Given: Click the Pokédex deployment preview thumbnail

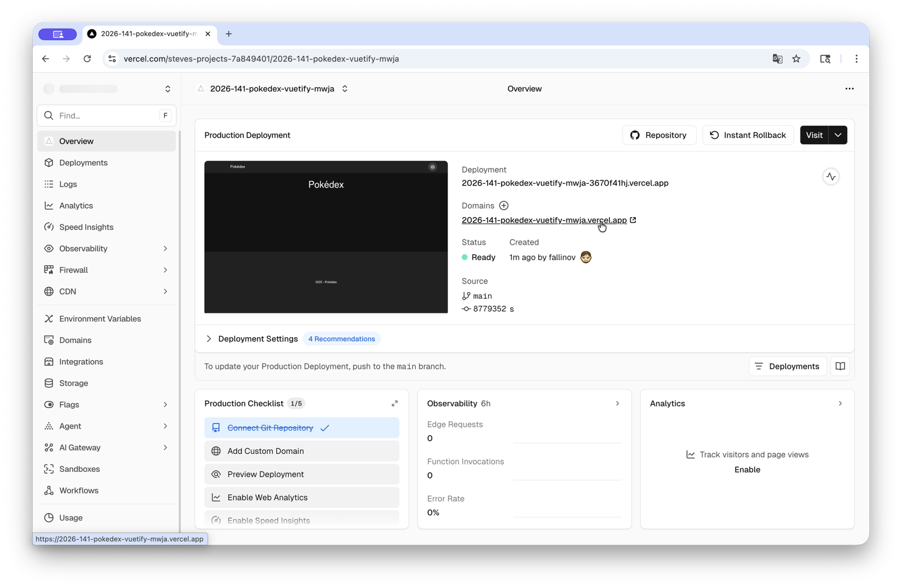Looking at the screenshot, I should tap(326, 237).
